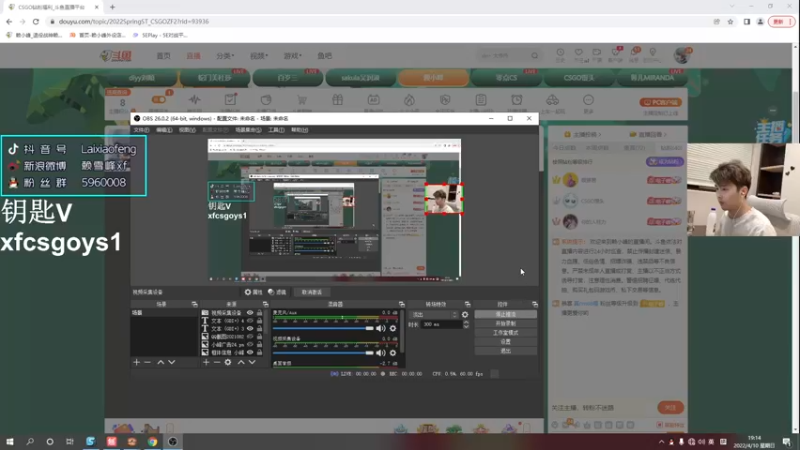Click studio mode button in OBS
Viewport: 800px width, 450px height.
point(506,333)
